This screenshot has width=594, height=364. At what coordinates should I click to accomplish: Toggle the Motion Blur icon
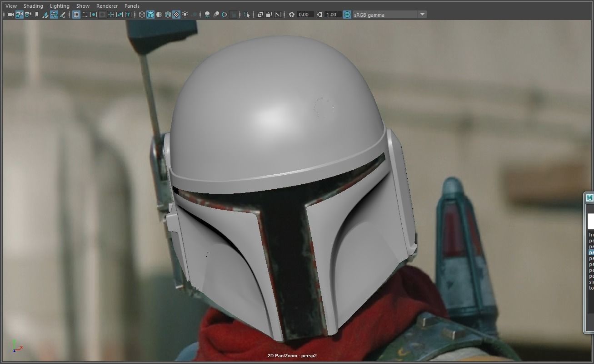tap(216, 15)
